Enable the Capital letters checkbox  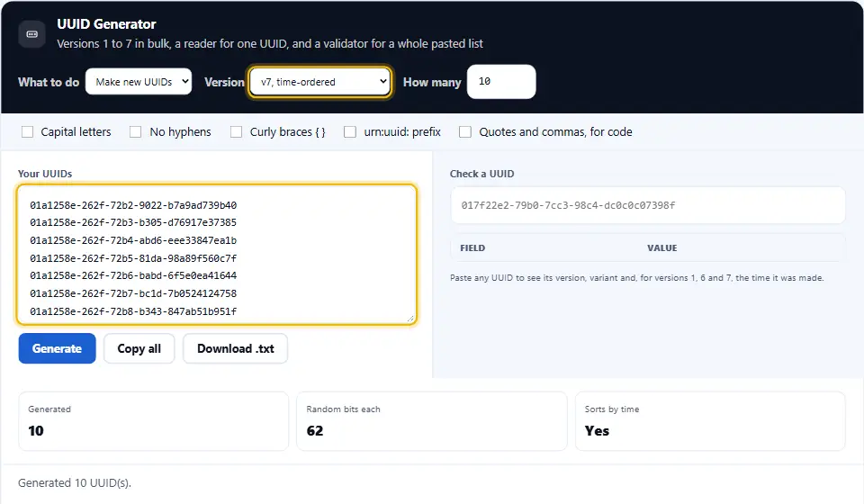[x=28, y=132]
